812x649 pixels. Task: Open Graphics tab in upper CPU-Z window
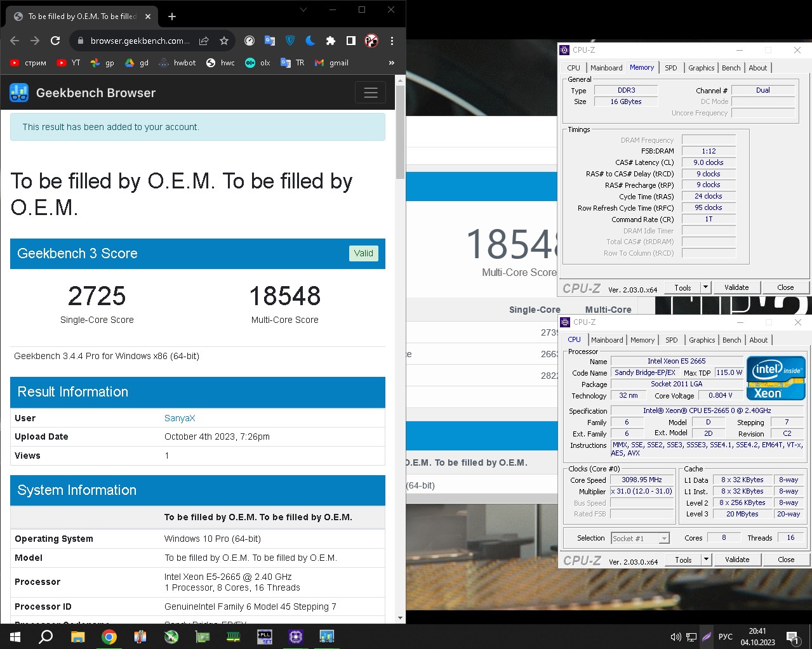pos(701,68)
